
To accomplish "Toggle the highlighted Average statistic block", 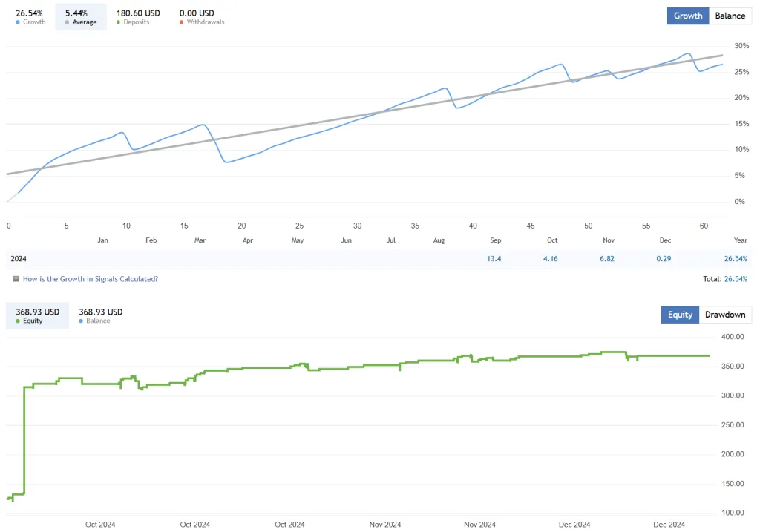I will coord(80,16).
